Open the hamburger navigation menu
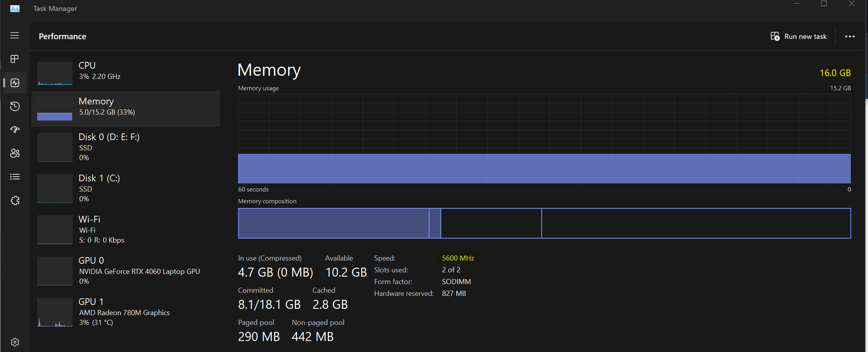868x352 pixels. [x=15, y=36]
